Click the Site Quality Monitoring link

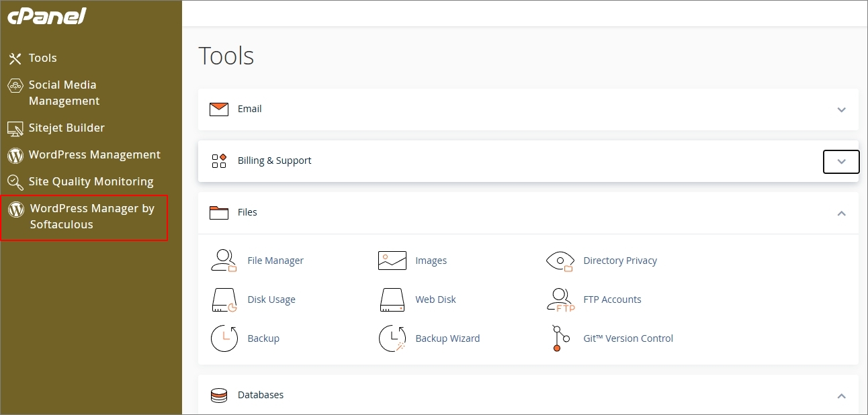(x=91, y=181)
